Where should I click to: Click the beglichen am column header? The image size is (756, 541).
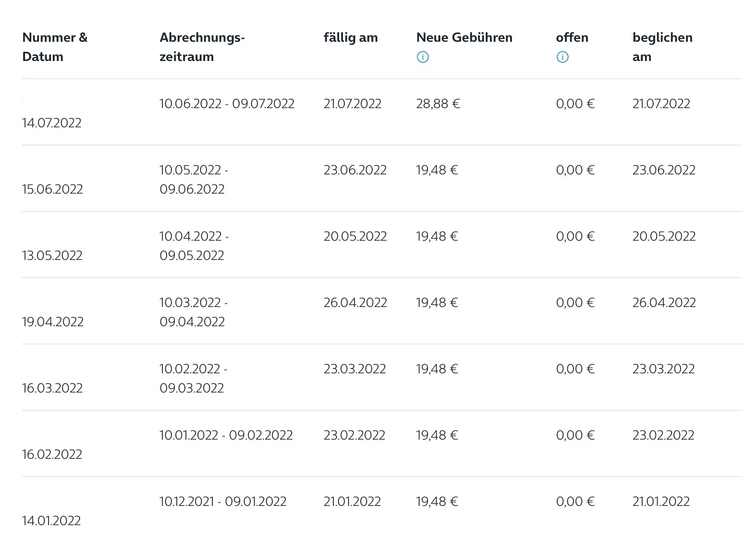tap(662, 47)
